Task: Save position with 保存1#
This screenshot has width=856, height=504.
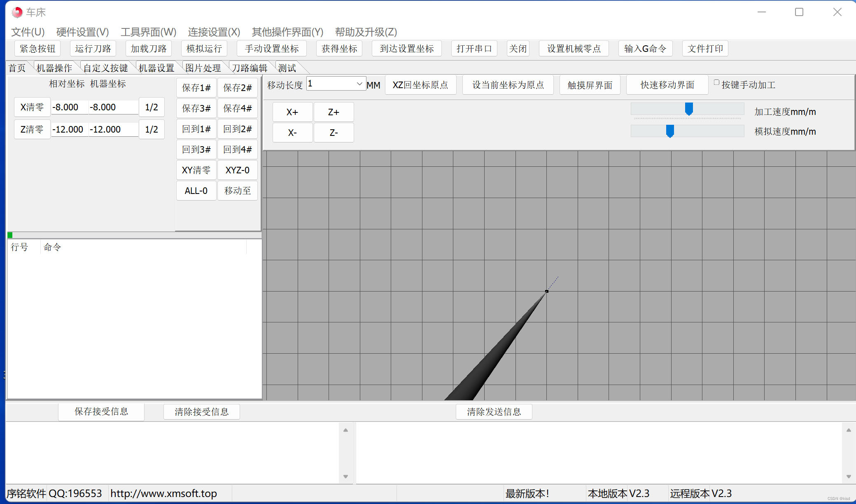Action: 196,87
